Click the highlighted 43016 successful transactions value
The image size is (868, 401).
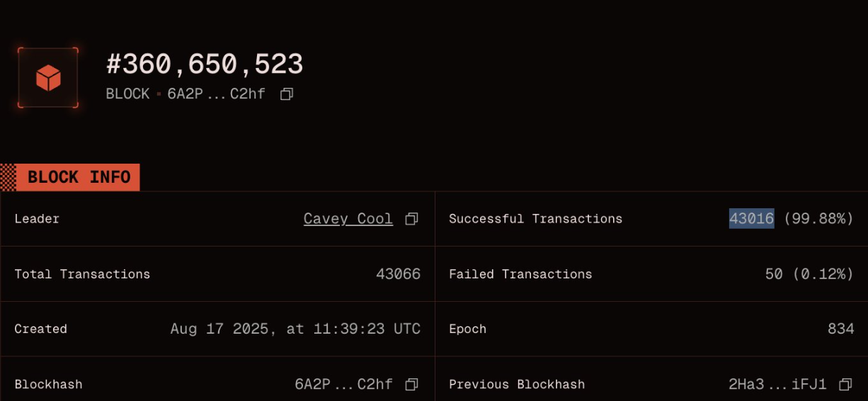click(751, 219)
